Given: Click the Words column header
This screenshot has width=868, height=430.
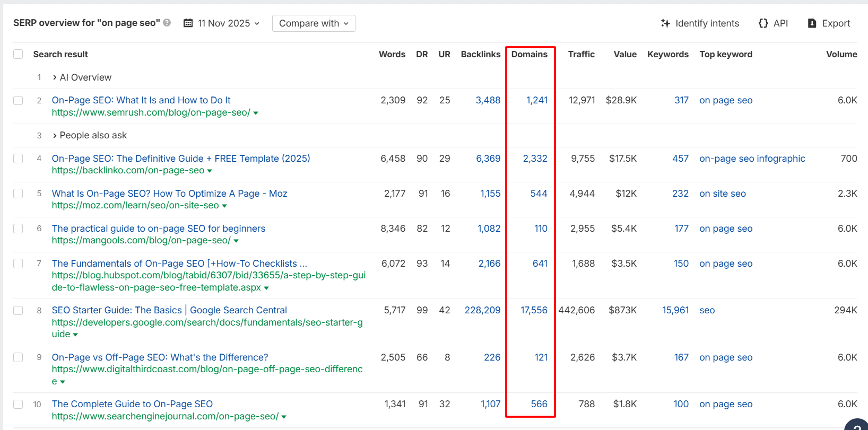Looking at the screenshot, I should coord(392,54).
